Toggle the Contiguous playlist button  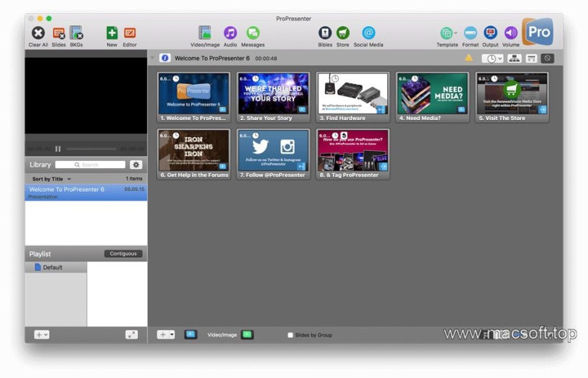click(123, 254)
